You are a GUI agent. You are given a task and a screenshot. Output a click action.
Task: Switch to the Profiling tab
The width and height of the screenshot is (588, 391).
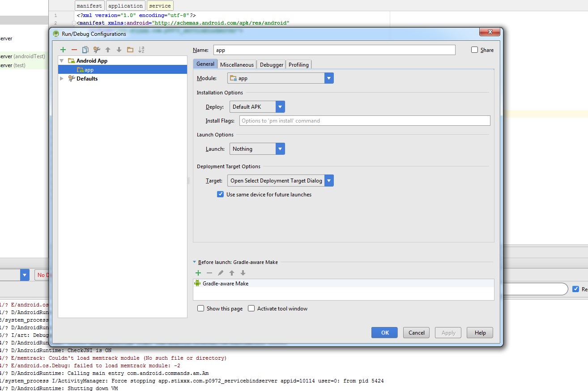point(298,65)
